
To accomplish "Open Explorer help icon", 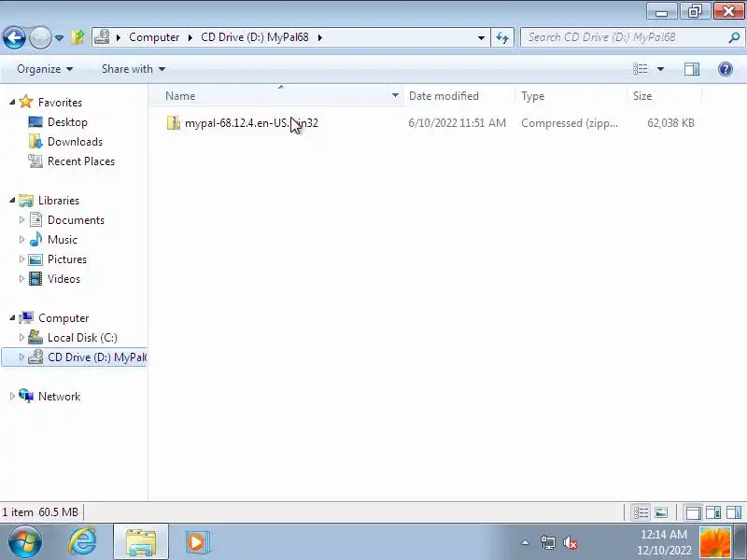I will (x=726, y=69).
